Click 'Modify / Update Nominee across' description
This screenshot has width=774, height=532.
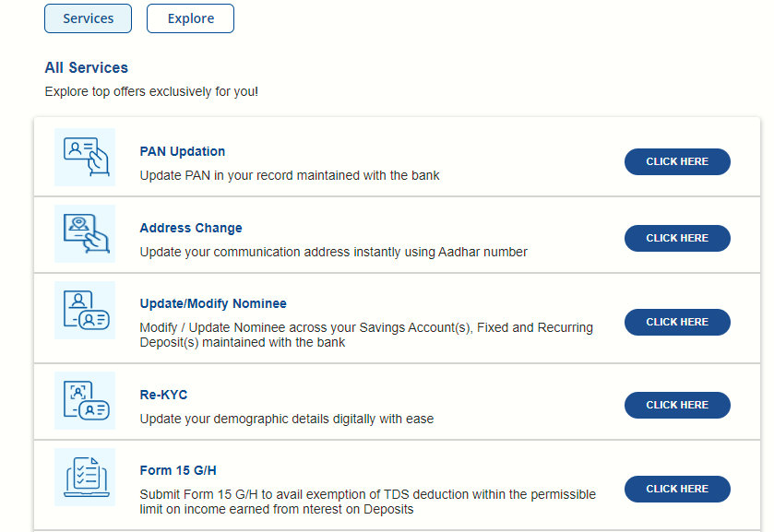tap(366, 335)
